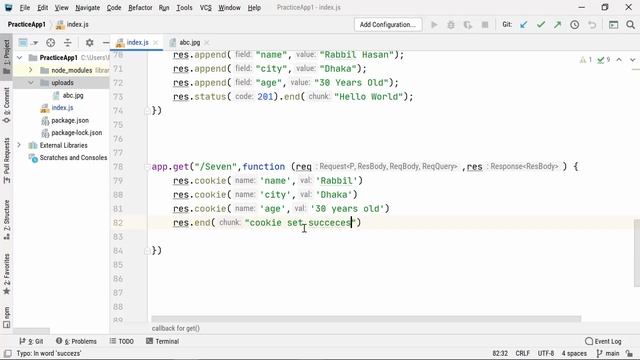This screenshot has width=640, height=360.
Task: Close the abc.jpg editor tab
Action: [207, 42]
